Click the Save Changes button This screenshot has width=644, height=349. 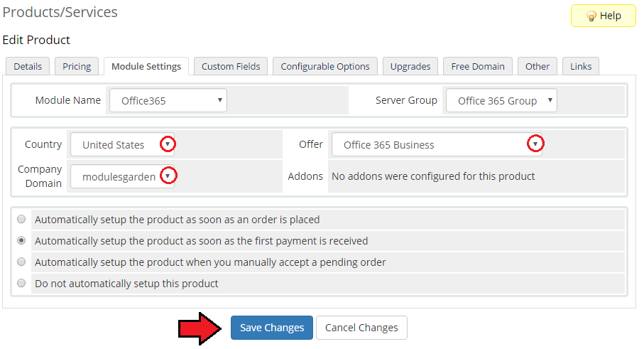tap(272, 328)
